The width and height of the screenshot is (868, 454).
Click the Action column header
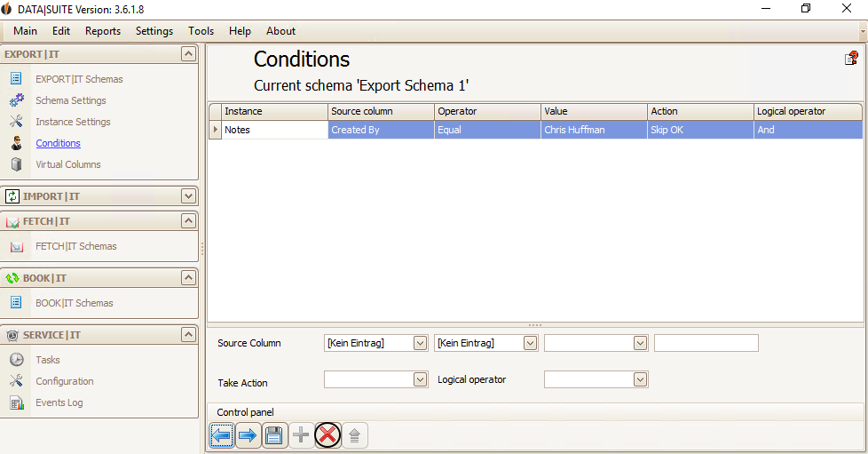coord(700,111)
